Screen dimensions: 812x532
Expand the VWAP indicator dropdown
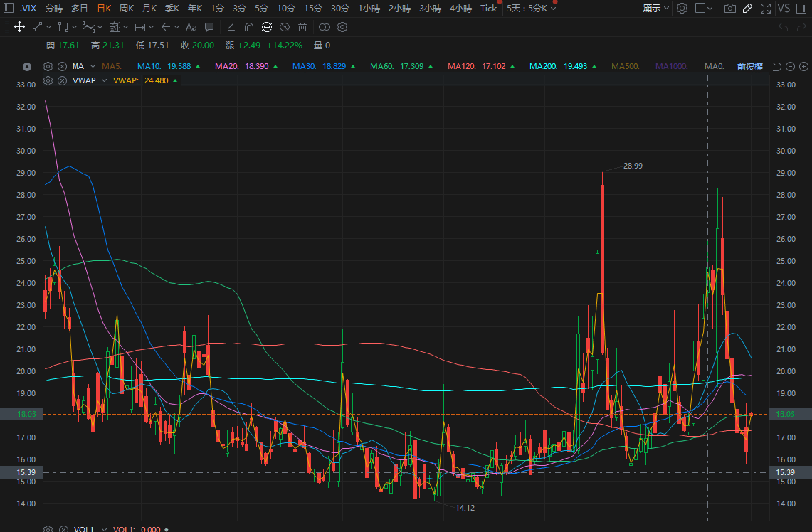[104, 80]
